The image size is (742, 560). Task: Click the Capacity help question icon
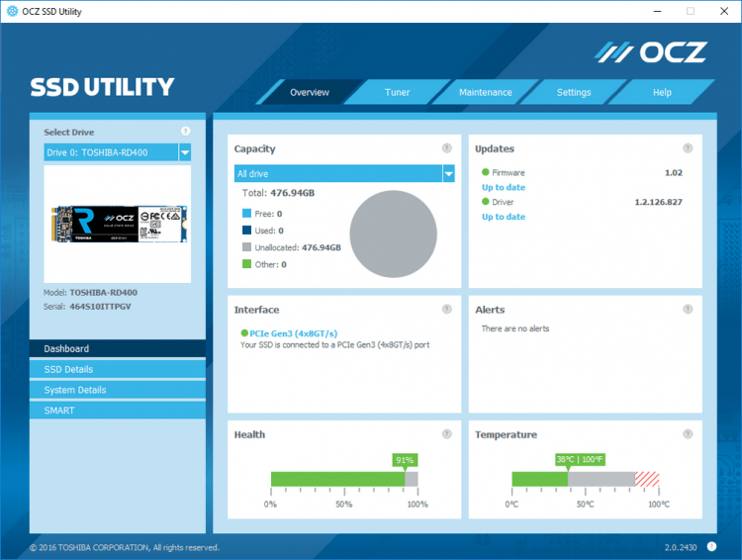(447, 148)
